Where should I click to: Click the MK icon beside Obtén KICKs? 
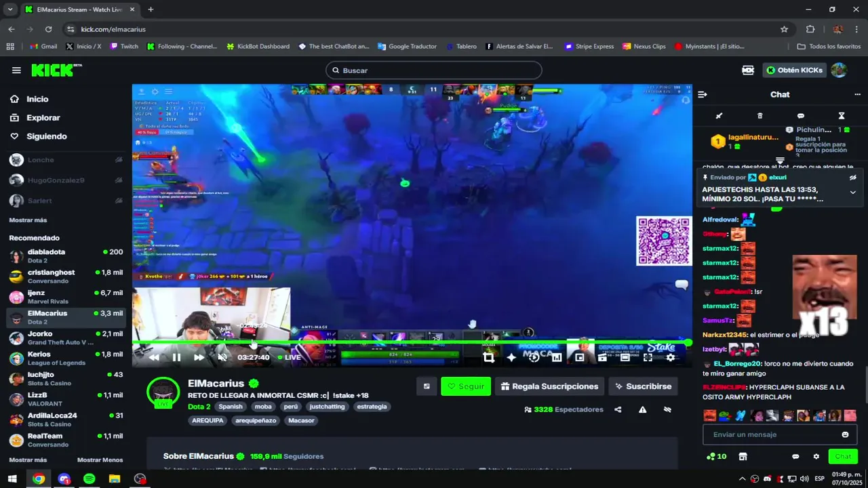coord(748,70)
